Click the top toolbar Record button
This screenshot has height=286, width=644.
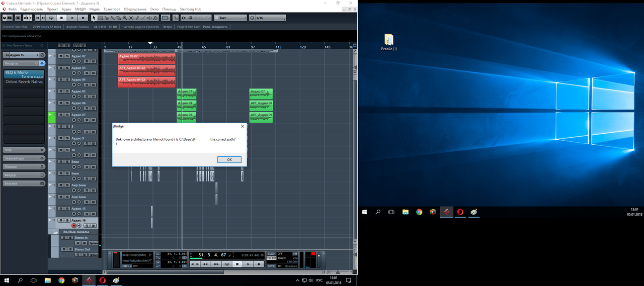83,18
